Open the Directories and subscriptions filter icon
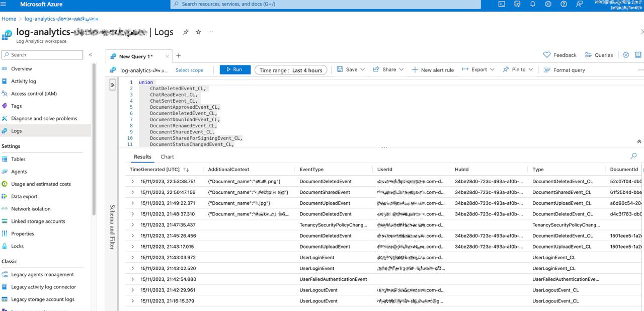 517,4
